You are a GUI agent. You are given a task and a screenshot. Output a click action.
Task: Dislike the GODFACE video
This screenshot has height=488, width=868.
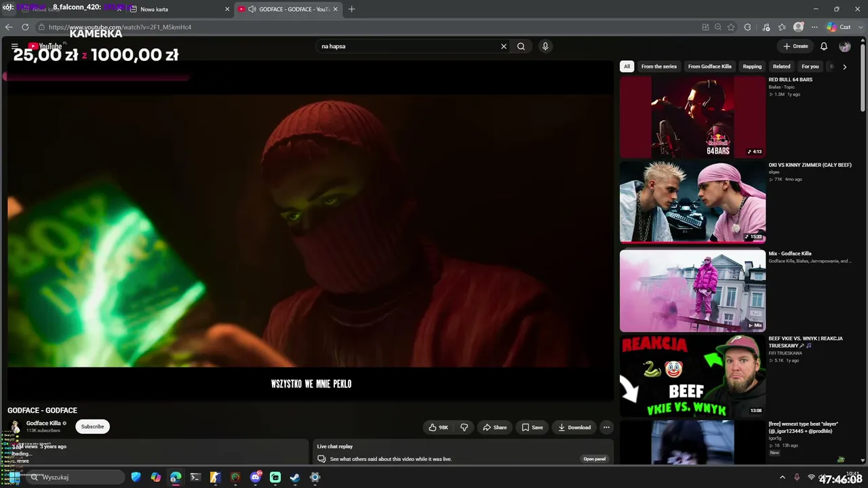[x=464, y=427]
